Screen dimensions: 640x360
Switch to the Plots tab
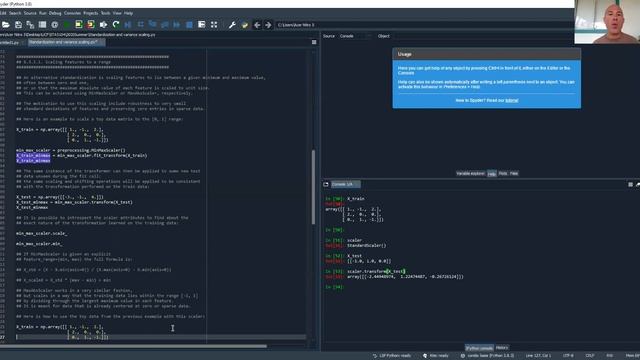coord(503,173)
